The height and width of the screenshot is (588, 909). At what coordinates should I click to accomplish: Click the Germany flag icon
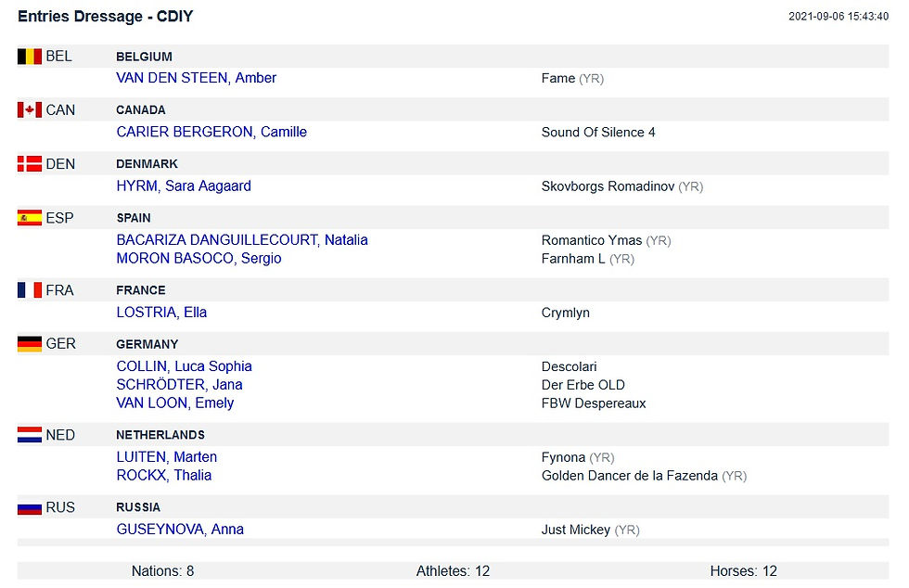30,344
